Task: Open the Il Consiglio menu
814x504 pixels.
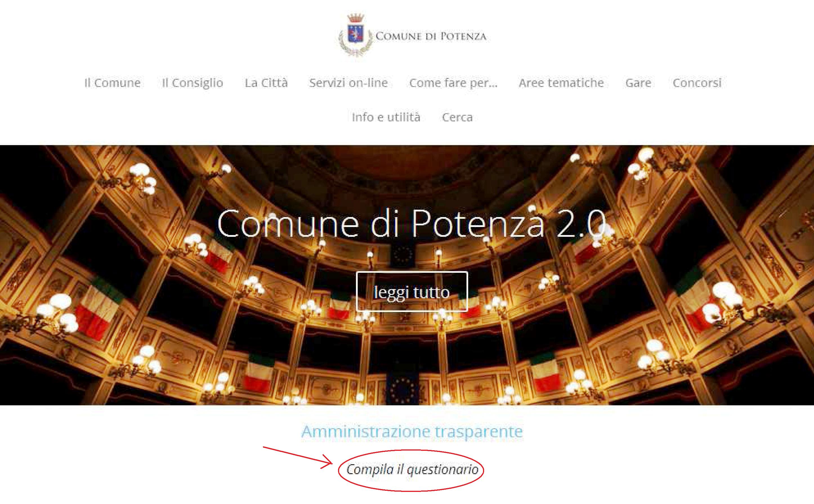Action: pos(192,83)
